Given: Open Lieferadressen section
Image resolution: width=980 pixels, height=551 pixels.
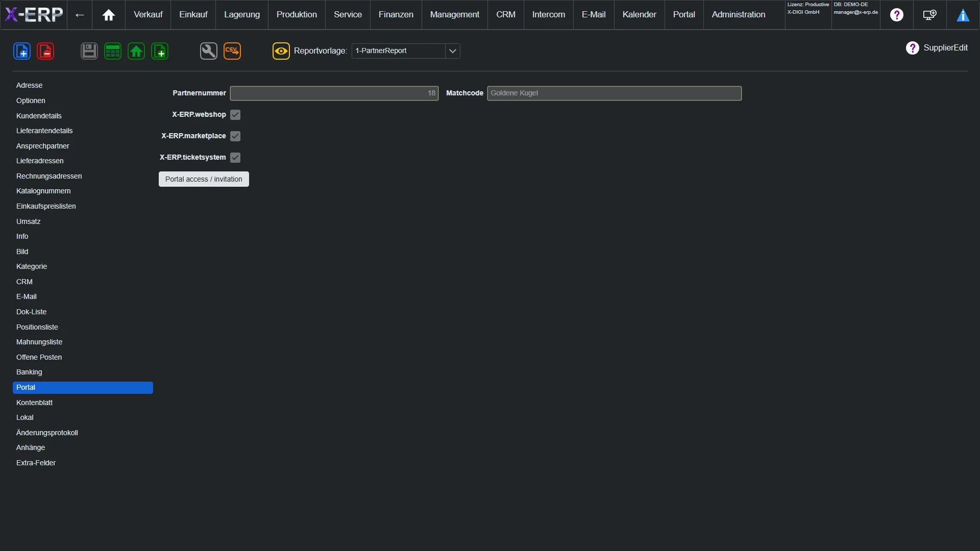Looking at the screenshot, I should [x=83, y=161].
